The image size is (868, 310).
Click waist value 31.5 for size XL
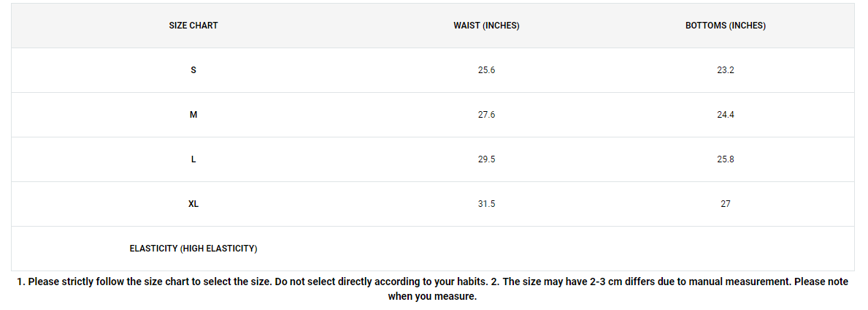click(x=486, y=204)
